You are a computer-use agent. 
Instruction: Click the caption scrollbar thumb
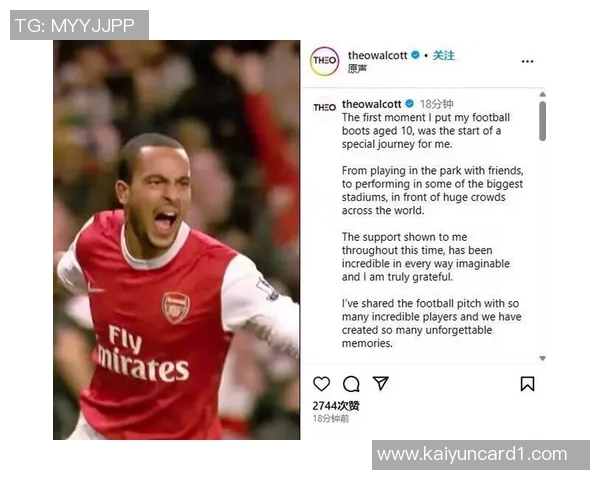point(542,121)
